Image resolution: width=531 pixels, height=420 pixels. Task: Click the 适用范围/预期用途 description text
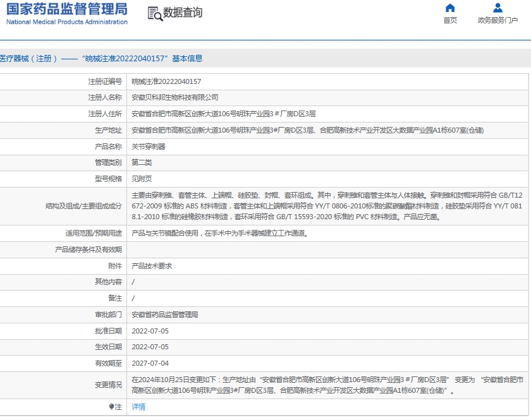click(219, 233)
